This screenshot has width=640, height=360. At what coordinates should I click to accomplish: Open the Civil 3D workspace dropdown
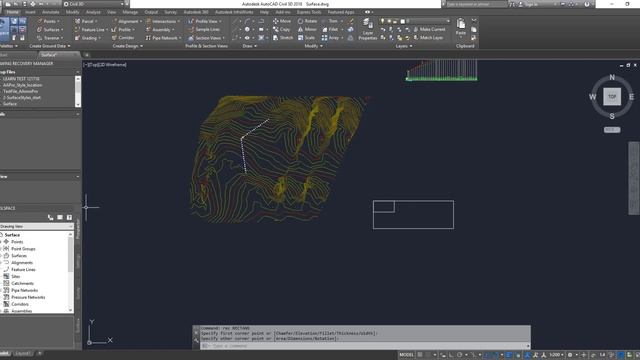click(x=94, y=4)
